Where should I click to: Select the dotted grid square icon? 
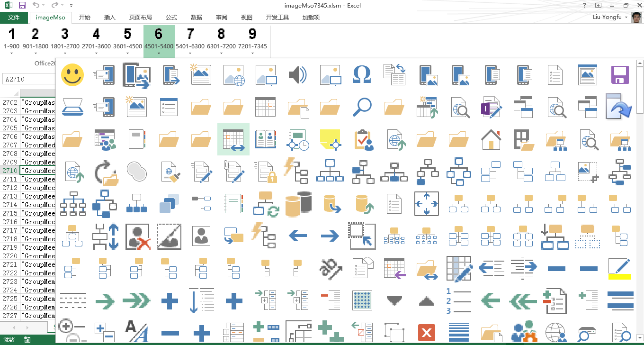(x=362, y=300)
